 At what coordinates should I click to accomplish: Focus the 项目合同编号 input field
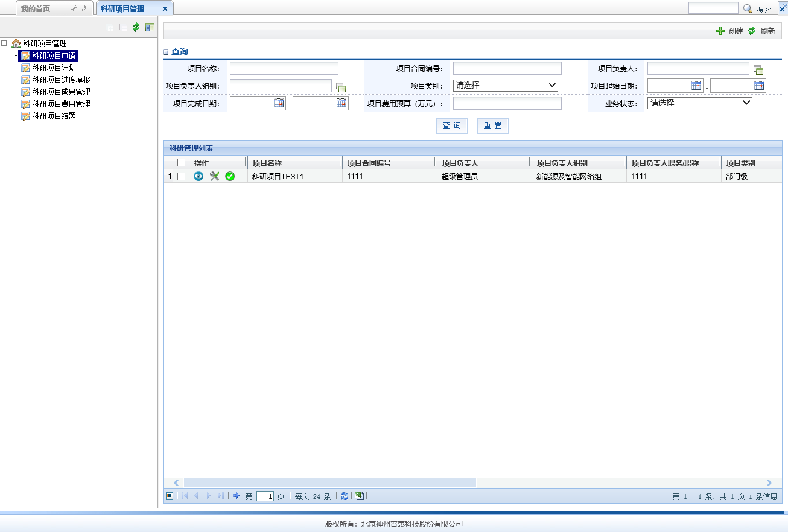click(507, 68)
